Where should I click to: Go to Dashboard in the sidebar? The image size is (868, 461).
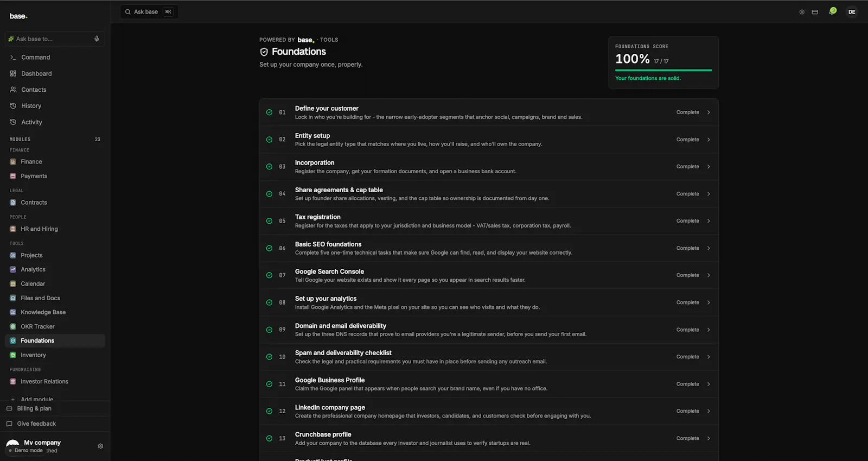[55, 74]
